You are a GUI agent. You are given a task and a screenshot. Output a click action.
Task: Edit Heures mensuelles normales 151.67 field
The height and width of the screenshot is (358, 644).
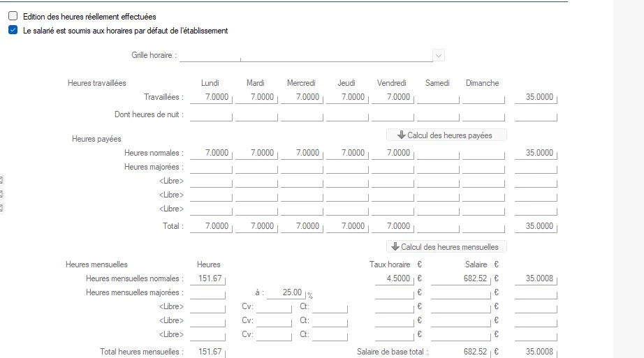207,278
